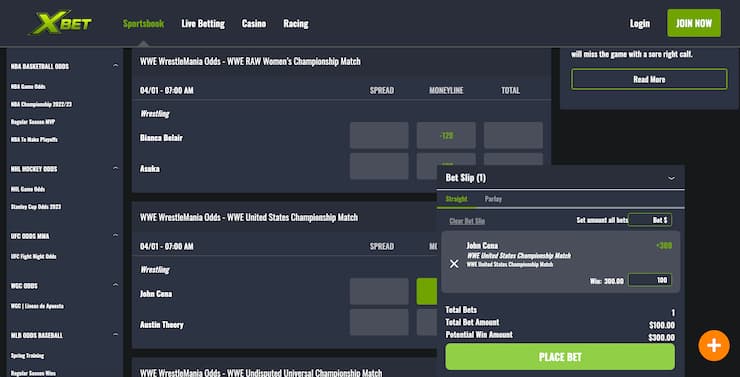
Task: Open WGC Lineas de Apuesta link
Action: [37, 306]
